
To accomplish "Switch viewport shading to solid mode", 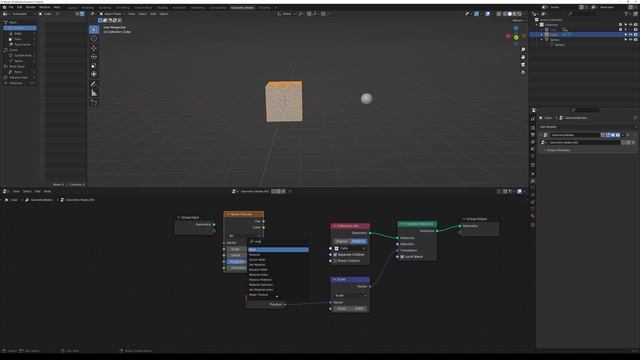I will point(509,14).
